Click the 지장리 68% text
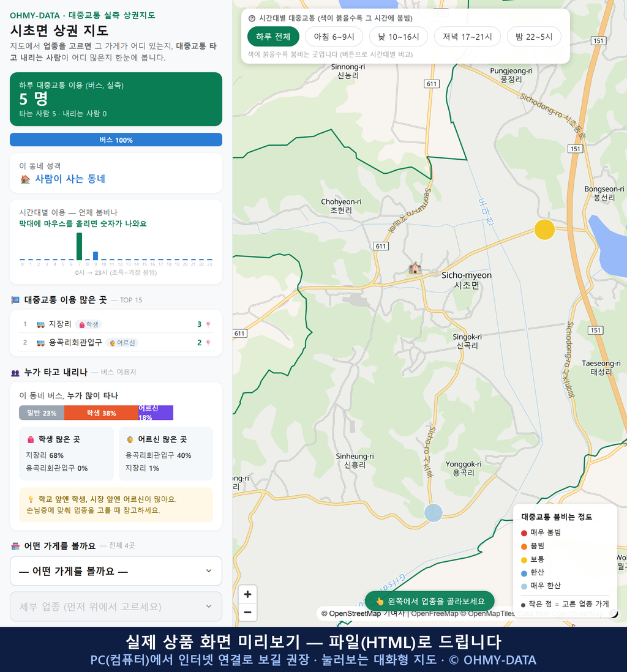 (x=45, y=455)
